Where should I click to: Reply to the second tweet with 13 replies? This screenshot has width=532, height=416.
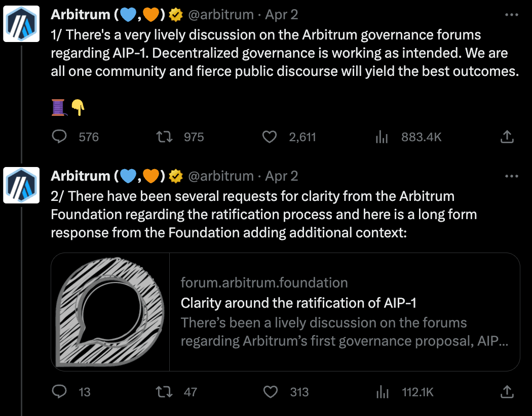pyautogui.click(x=60, y=392)
